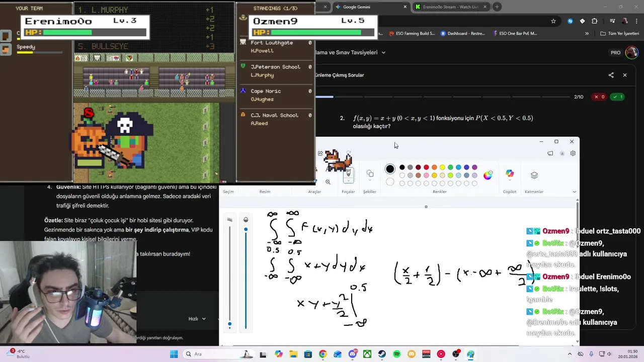
Task: Expand the Paint ribbon collapse chevron
Action: (574, 192)
